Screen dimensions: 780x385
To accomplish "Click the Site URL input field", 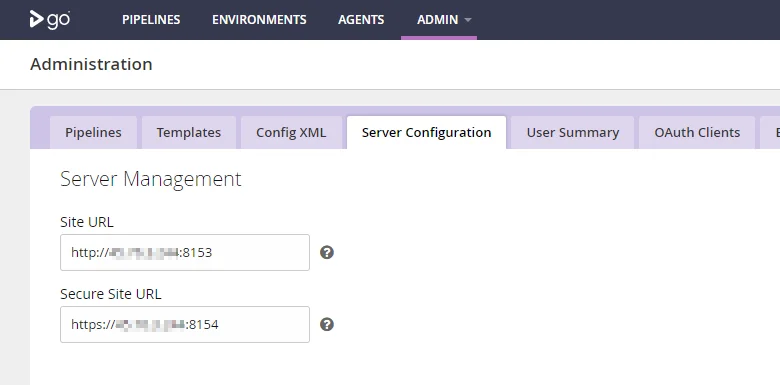I will tap(185, 253).
